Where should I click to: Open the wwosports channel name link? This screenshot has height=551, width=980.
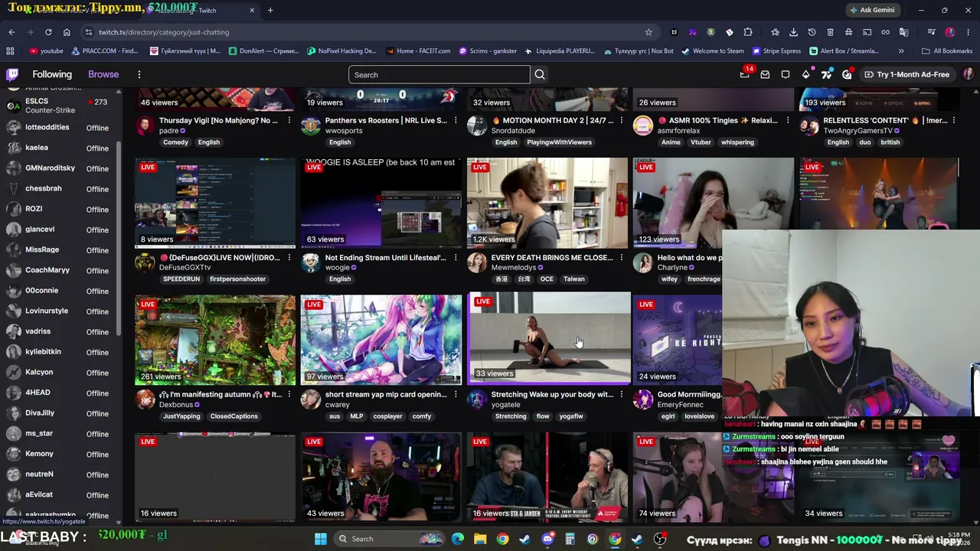click(x=344, y=131)
